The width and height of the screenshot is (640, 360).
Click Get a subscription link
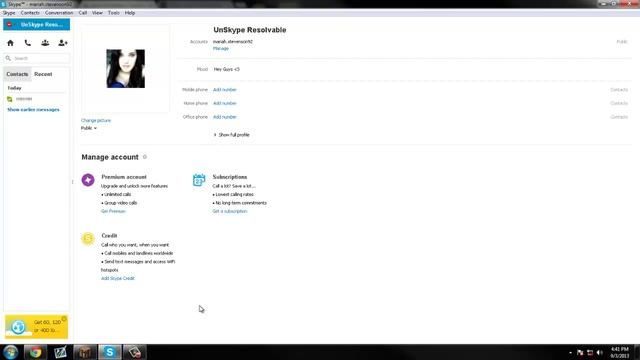click(230, 211)
